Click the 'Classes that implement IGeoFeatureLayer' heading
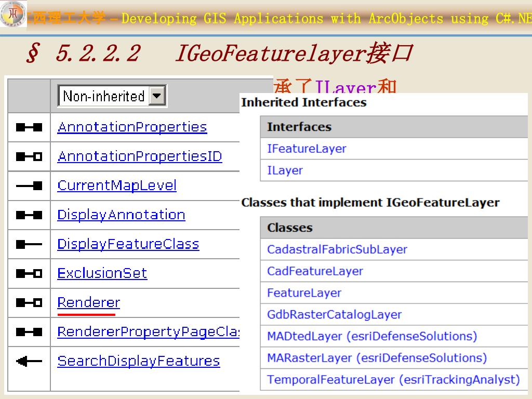The height and width of the screenshot is (399, 532). (370, 203)
